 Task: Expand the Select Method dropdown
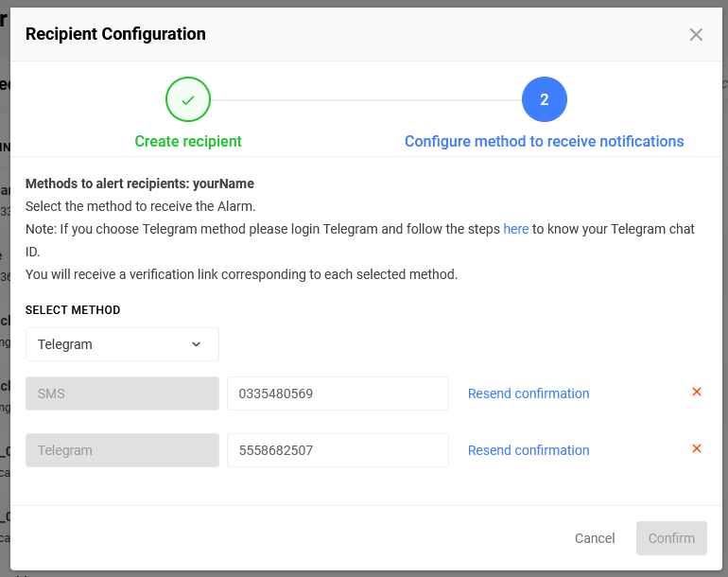122,344
